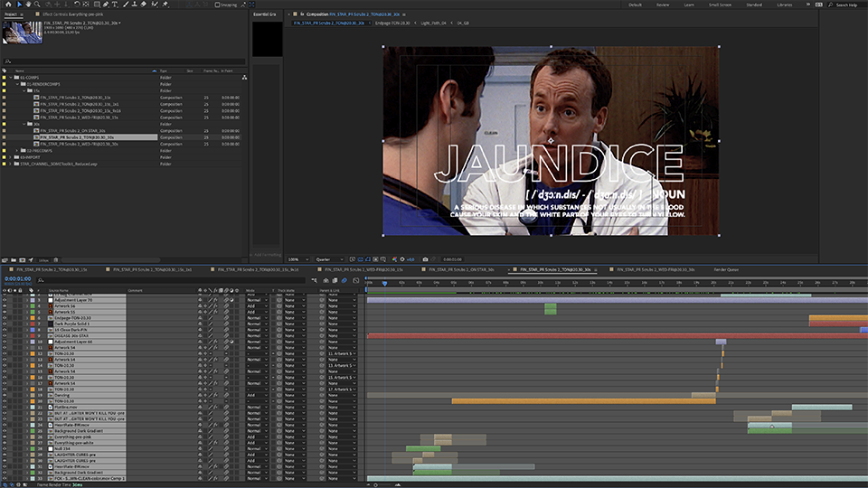Select the Clone Stamp tool
Screen dimensions: 868x488
point(135,4)
